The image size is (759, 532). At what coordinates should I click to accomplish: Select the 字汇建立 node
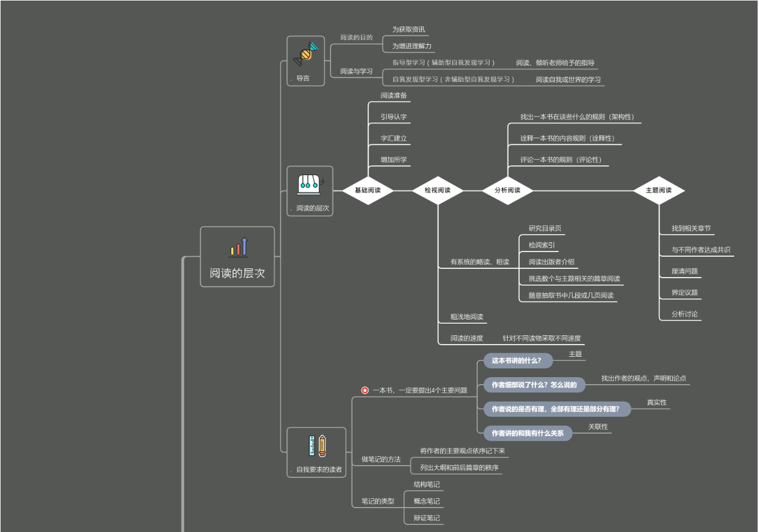393,139
